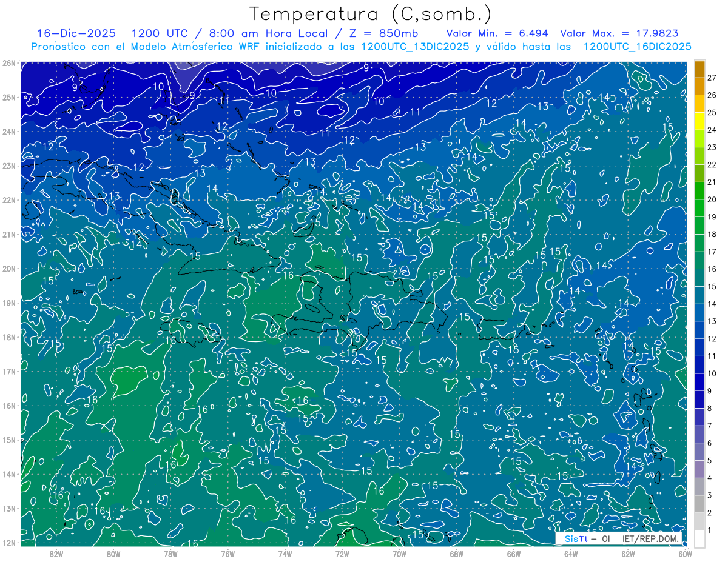This screenshot has width=728, height=562.
Task: Click the latitude axis label '21N'
Action: 9,234
